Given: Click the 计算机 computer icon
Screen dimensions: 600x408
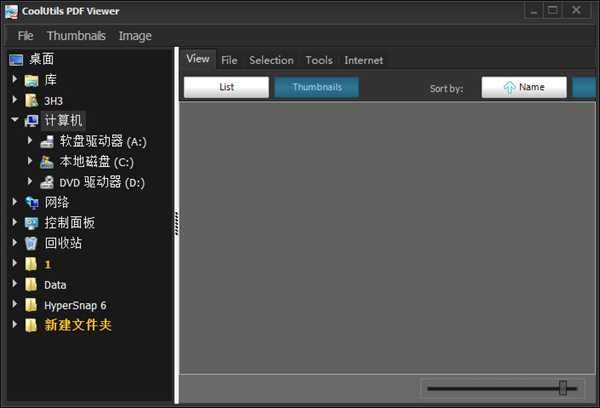Looking at the screenshot, I should pos(32,121).
